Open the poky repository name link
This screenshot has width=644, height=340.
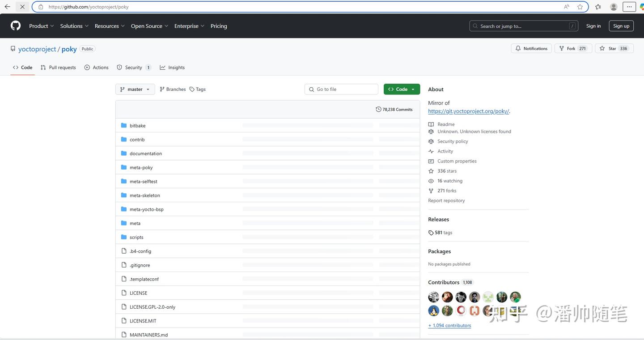69,49
